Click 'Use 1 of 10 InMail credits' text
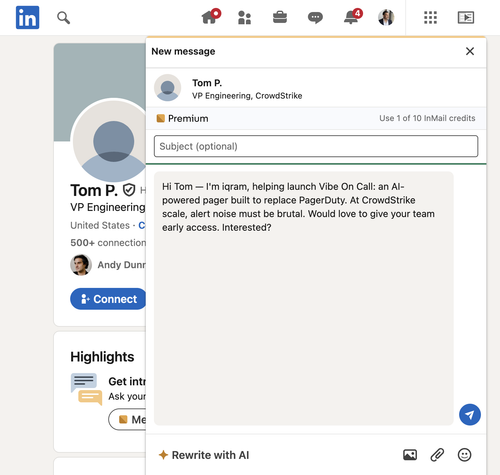The width and height of the screenshot is (500, 475). tap(427, 118)
